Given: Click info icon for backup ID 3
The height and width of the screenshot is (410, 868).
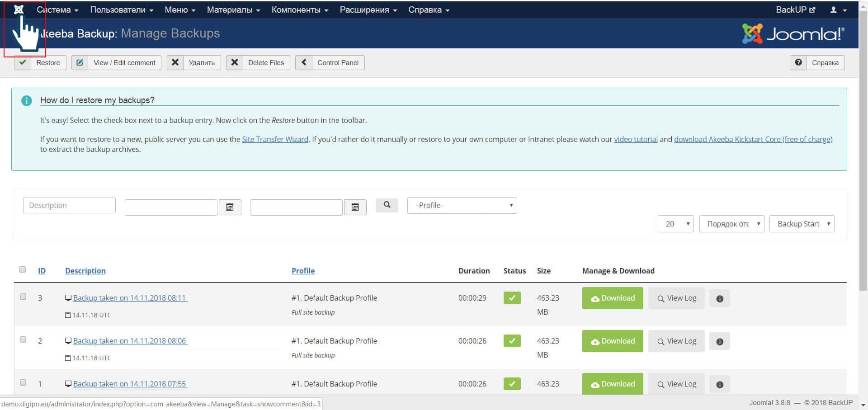Looking at the screenshot, I should click(x=720, y=298).
